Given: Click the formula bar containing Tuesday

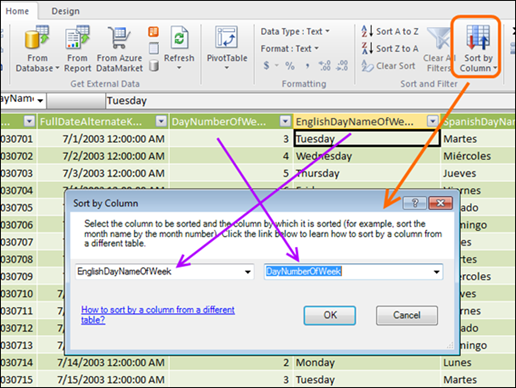Looking at the screenshot, I should [310, 101].
